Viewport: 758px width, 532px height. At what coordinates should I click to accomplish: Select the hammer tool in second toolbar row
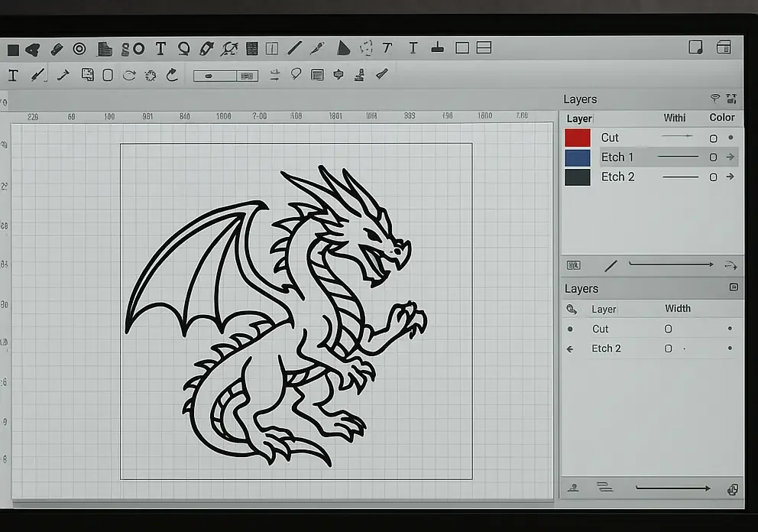tap(63, 75)
